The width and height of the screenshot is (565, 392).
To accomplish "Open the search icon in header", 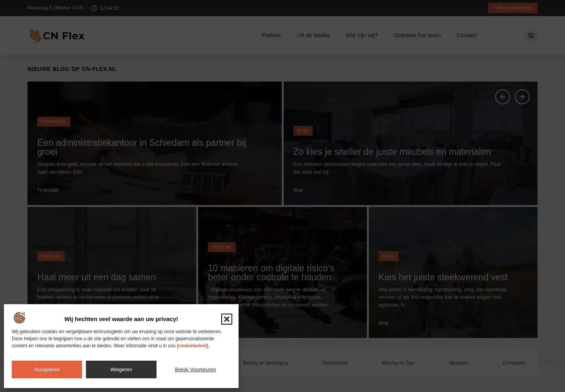I will click(x=531, y=36).
